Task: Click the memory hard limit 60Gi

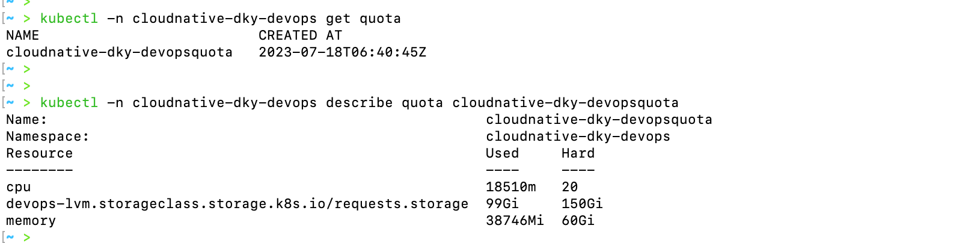Action: click(578, 221)
